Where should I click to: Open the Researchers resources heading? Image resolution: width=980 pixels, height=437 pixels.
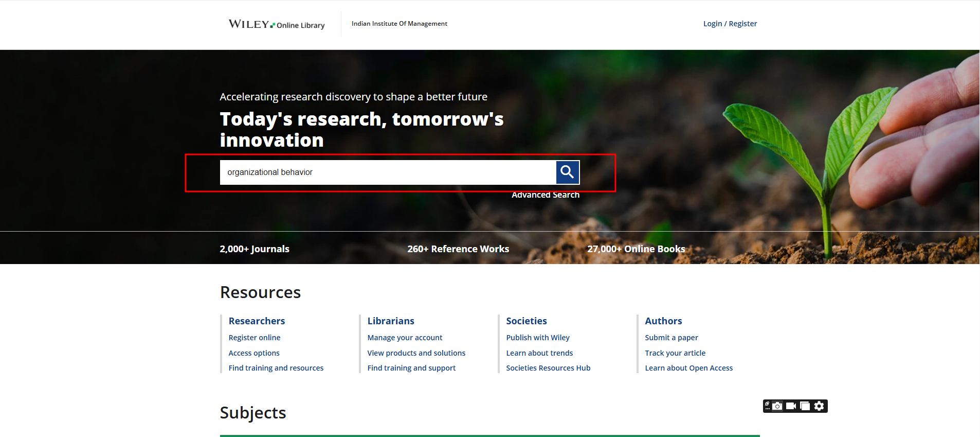pyautogui.click(x=257, y=321)
